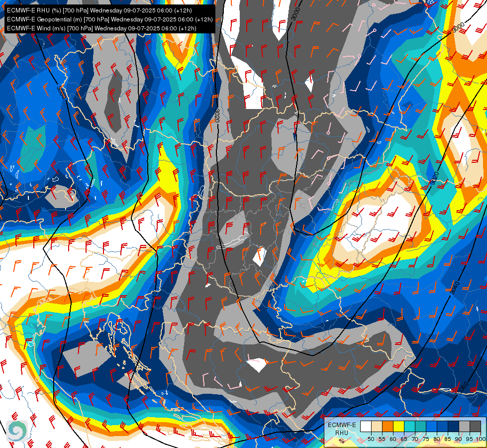Select the Geopotential (m) header line
The height and width of the screenshot is (448, 487).
pyautogui.click(x=109, y=19)
